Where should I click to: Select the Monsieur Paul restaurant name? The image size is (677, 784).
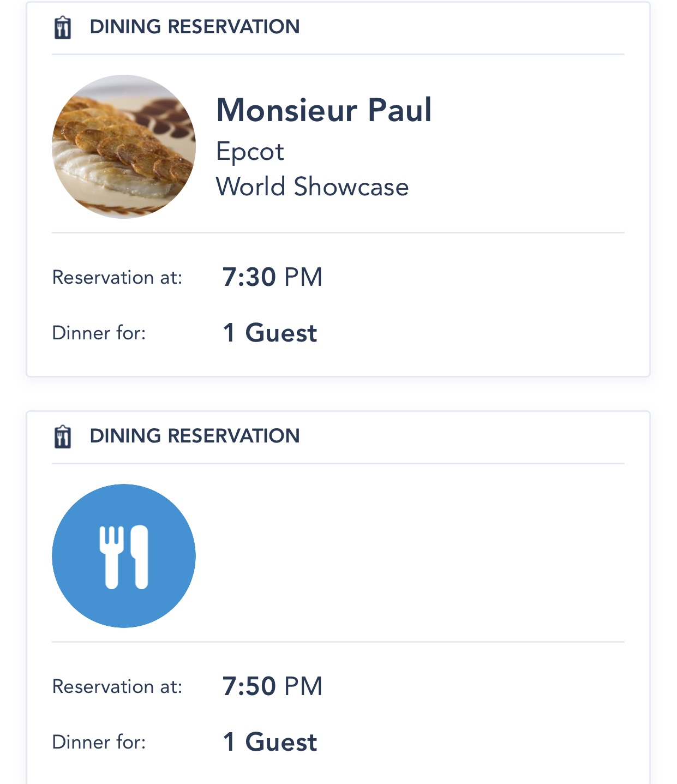(x=324, y=110)
